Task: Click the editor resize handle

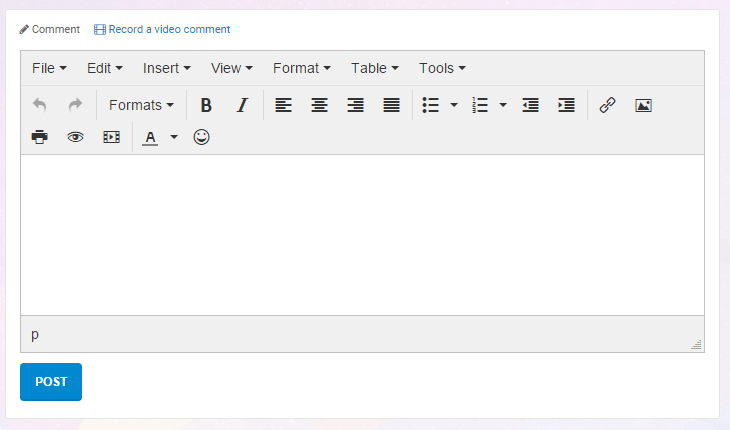Action: [x=696, y=344]
